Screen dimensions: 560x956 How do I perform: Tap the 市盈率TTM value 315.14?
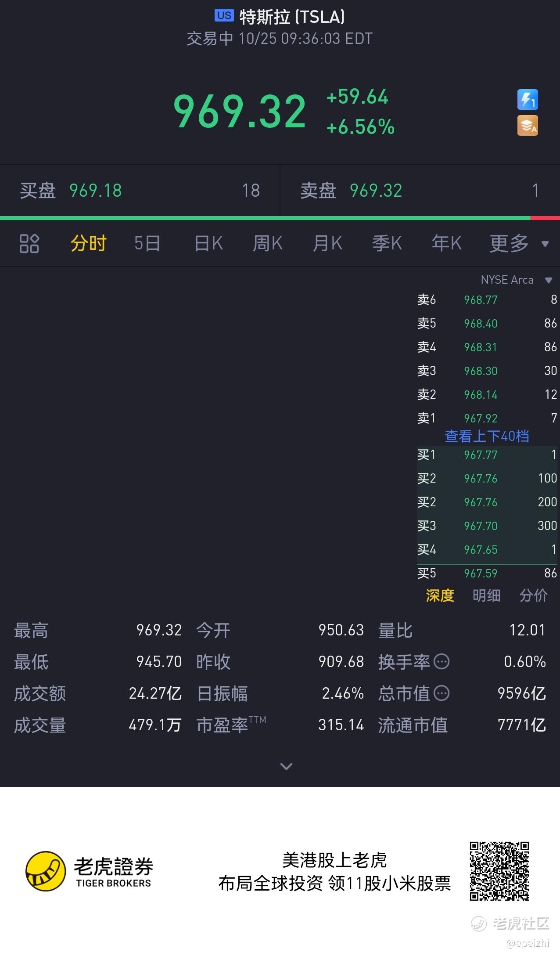[341, 725]
